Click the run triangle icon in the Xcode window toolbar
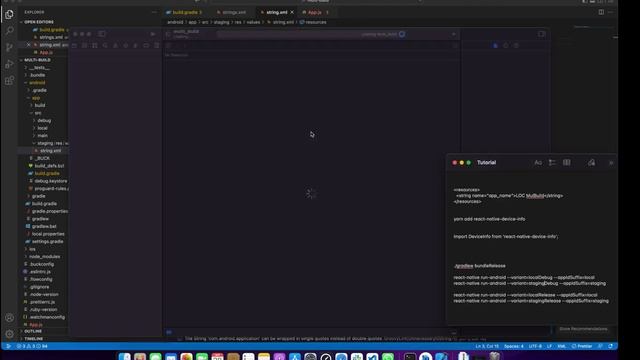Image resolution: width=640 pixels, height=360 pixels. 153,34
